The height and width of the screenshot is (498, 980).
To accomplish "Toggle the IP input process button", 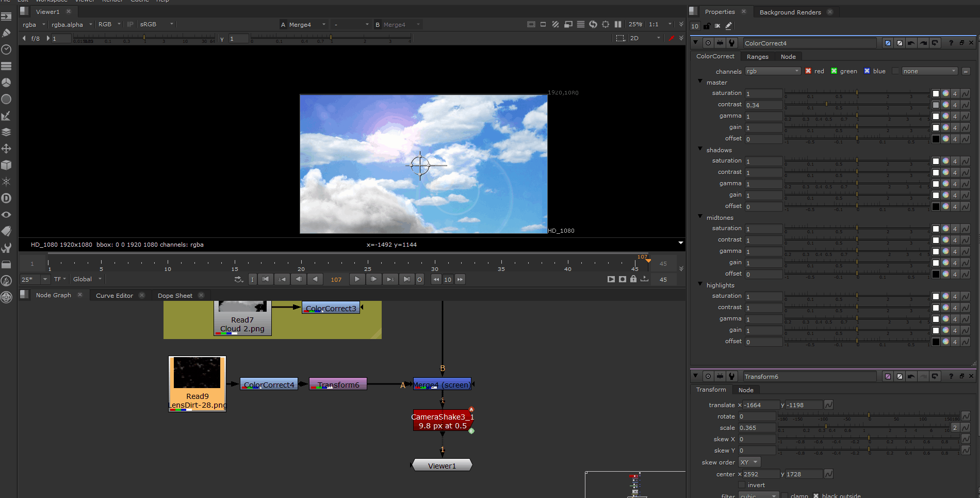I will pos(130,24).
